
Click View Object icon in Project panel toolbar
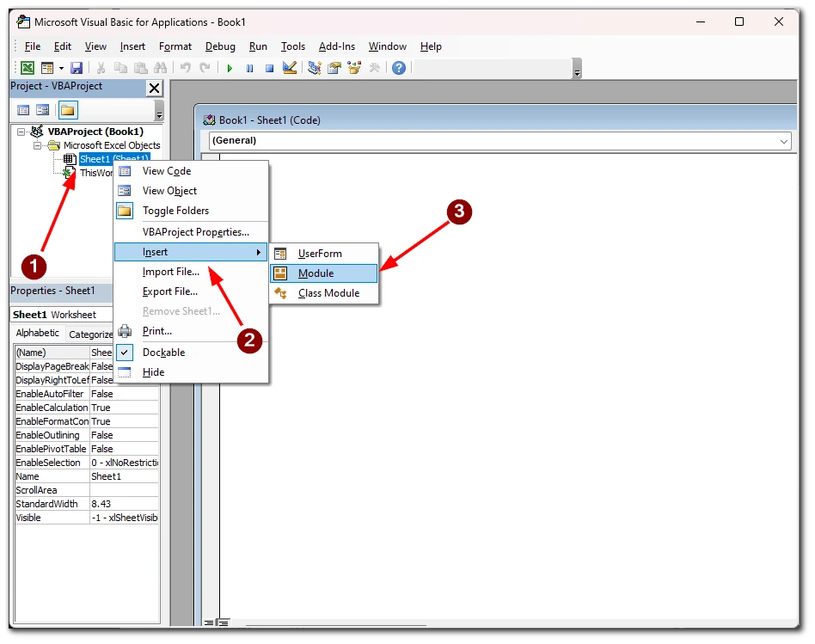point(43,110)
